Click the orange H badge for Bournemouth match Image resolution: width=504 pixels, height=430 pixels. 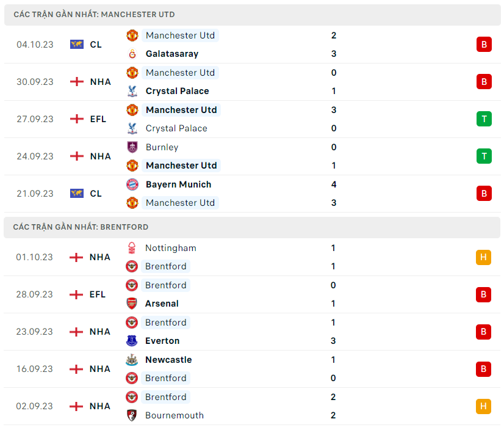(x=483, y=406)
